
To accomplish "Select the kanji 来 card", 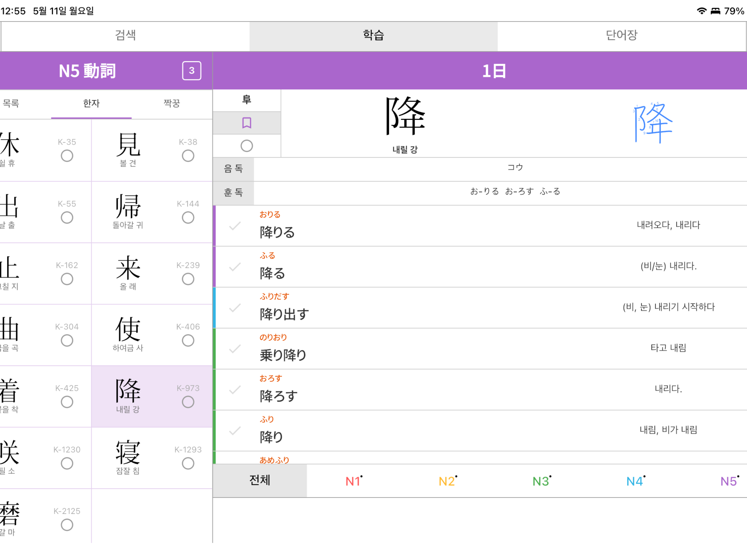I will [x=152, y=273].
